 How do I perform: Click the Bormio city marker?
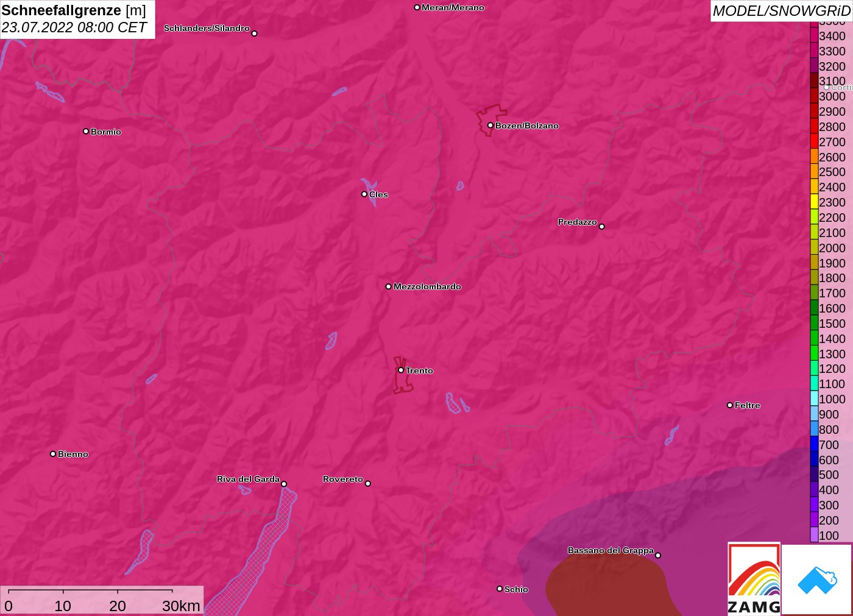pos(86,131)
